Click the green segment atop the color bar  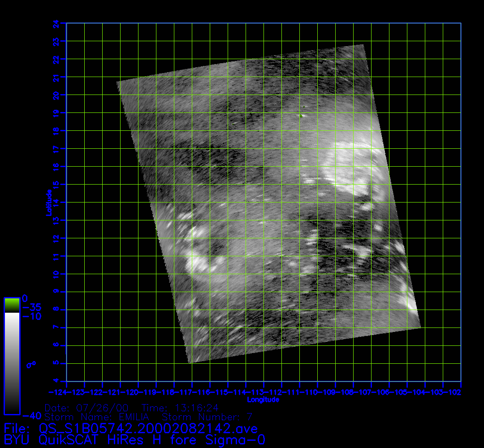coord(12,305)
